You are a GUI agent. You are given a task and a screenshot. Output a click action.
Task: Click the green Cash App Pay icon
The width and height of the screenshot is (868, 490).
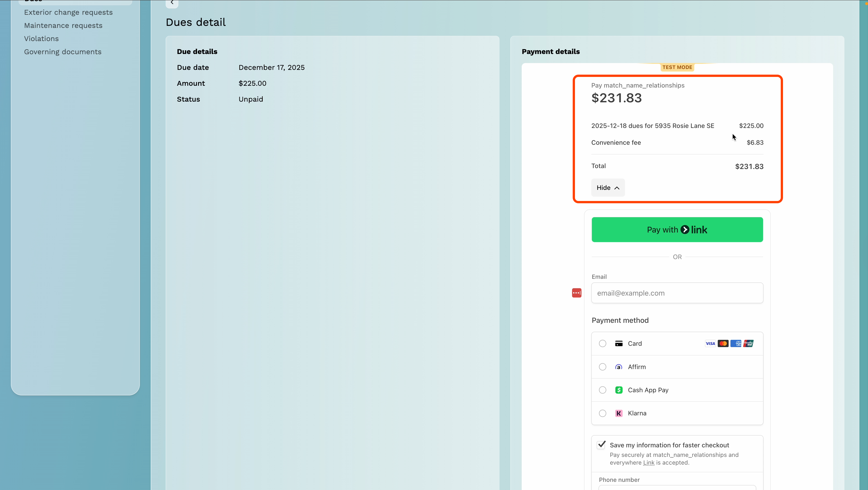click(619, 390)
